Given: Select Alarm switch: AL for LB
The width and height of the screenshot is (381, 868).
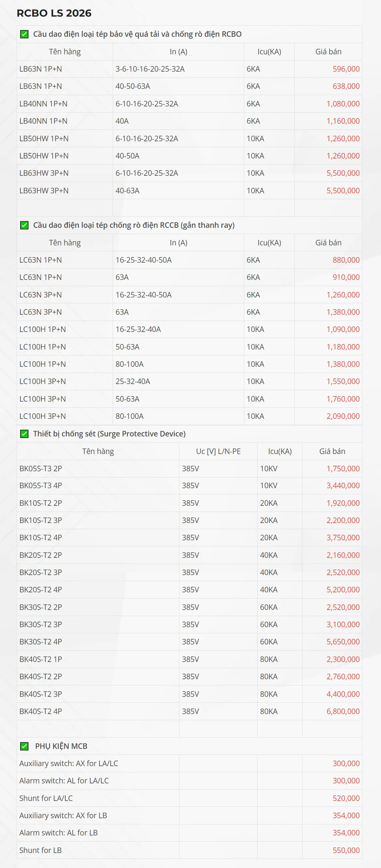Looking at the screenshot, I should 58,833.
